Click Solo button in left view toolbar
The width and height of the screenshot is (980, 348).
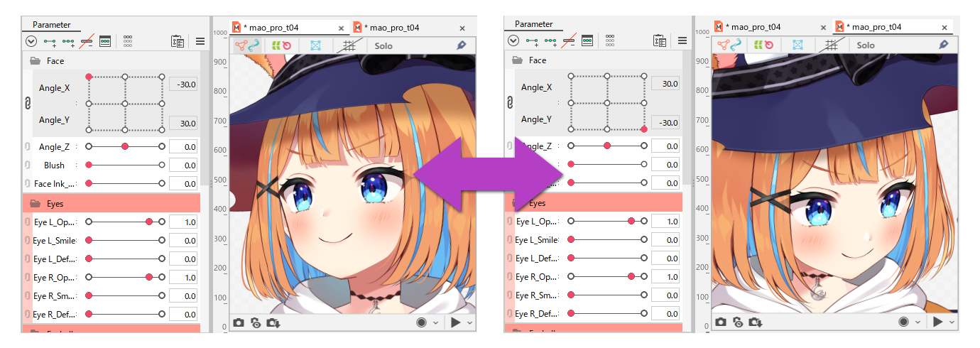click(x=383, y=45)
